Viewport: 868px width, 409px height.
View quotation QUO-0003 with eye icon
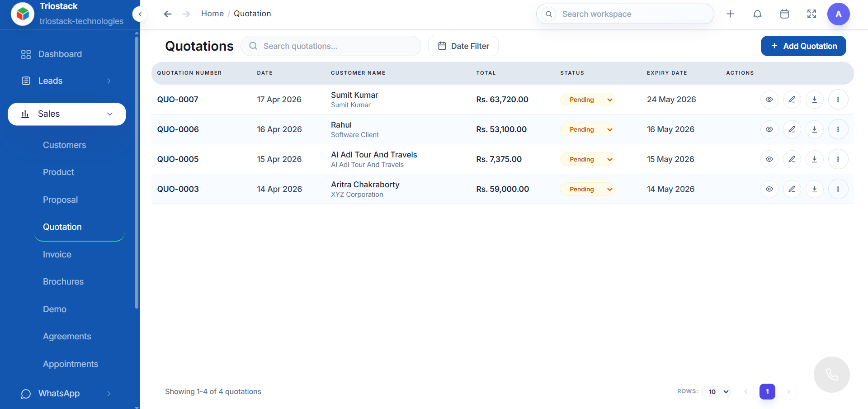(769, 189)
